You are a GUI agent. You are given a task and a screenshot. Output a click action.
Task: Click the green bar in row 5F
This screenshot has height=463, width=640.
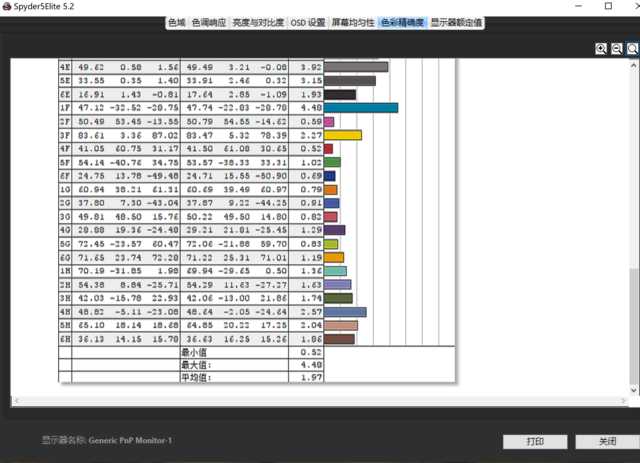(332, 162)
